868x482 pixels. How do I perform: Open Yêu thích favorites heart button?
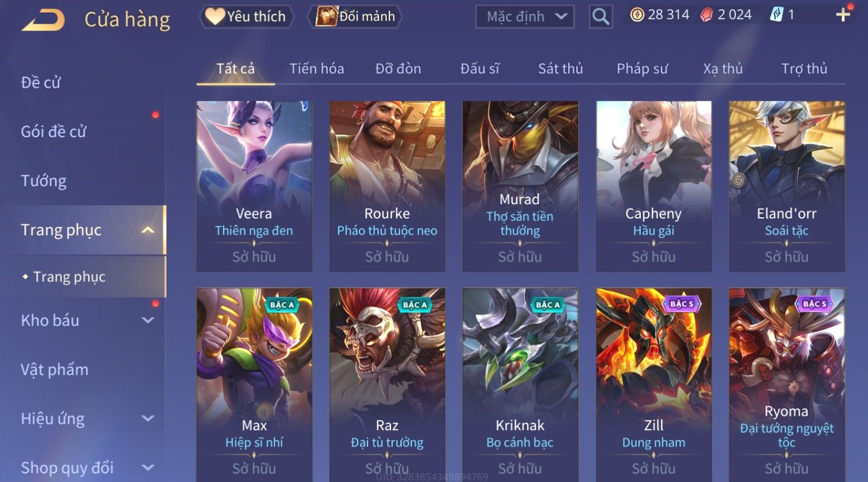click(x=246, y=16)
